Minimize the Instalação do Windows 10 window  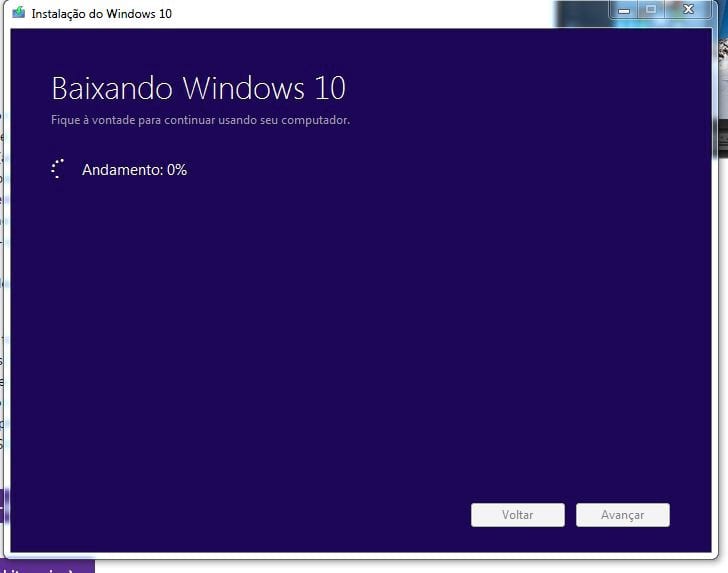[624, 10]
